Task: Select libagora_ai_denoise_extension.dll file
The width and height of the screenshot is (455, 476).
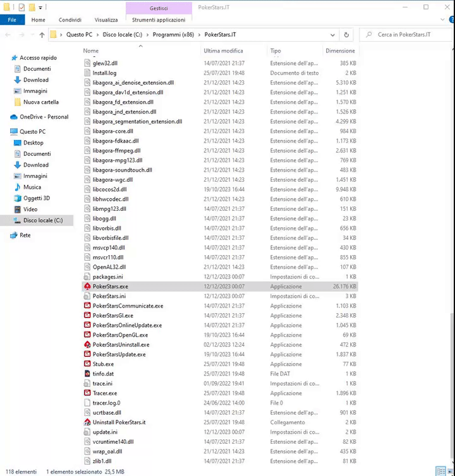Action: point(133,83)
